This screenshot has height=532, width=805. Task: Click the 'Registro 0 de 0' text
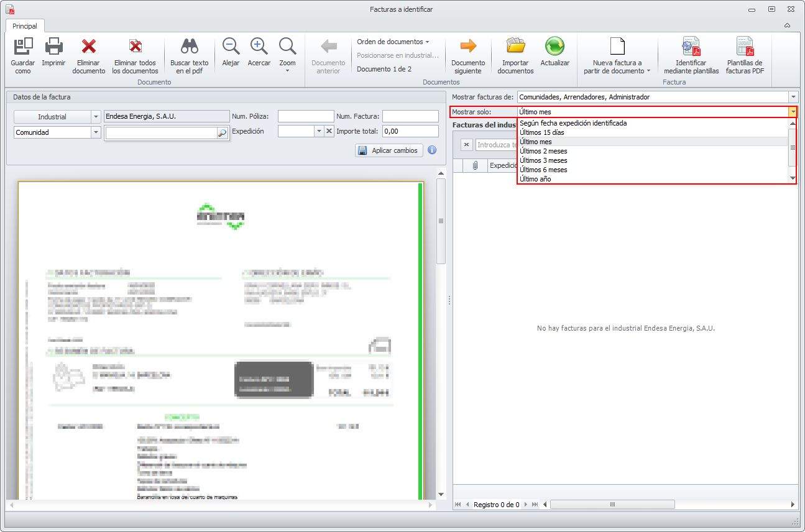point(497,505)
